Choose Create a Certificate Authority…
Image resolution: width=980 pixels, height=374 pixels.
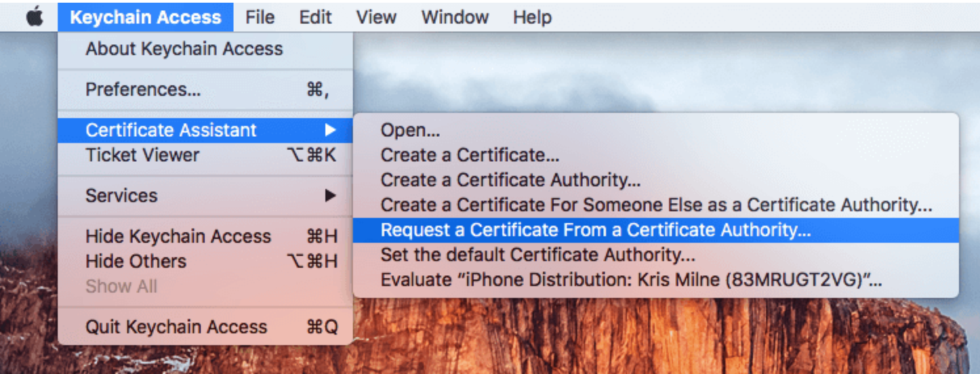[656, 180]
